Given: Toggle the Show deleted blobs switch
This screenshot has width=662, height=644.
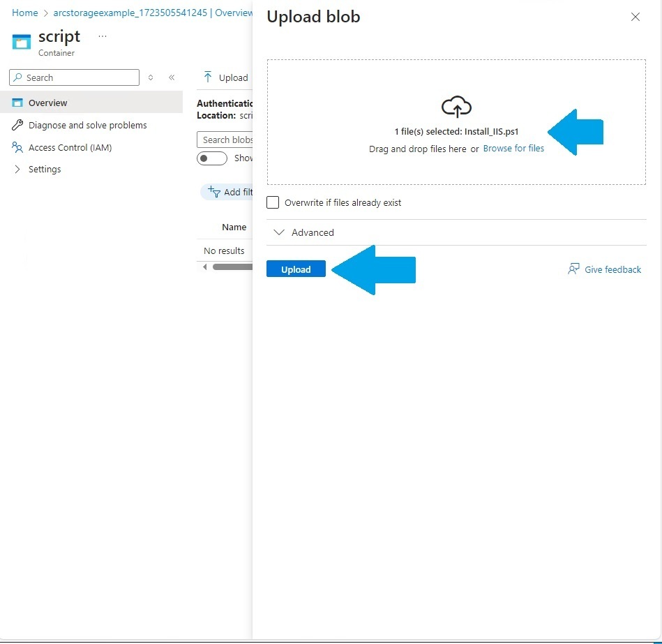Looking at the screenshot, I should (x=212, y=158).
